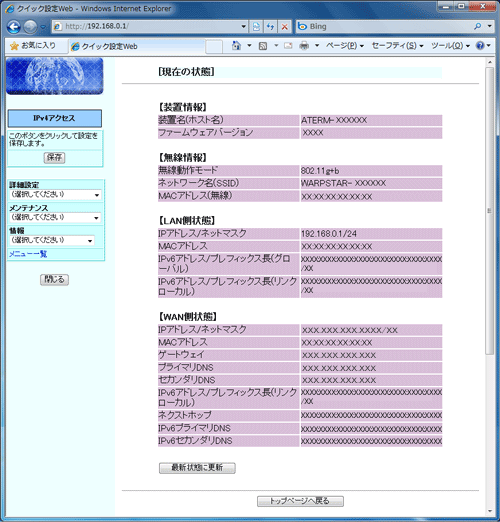
Task: Open the search provider dropdown arrow
Action: pyautogui.click(x=489, y=26)
